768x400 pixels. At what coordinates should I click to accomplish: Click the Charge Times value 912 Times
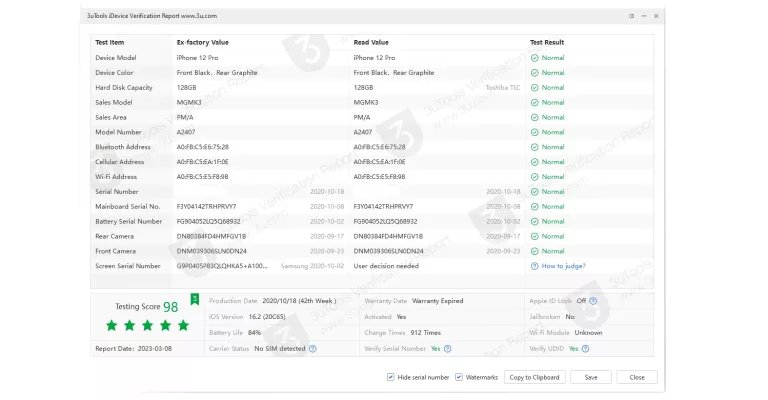[x=426, y=332]
